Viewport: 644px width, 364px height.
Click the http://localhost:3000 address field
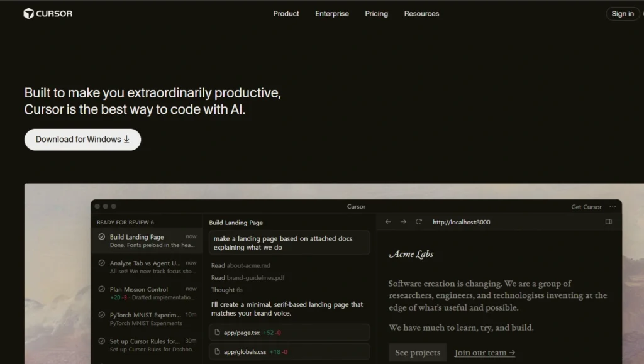point(461,222)
